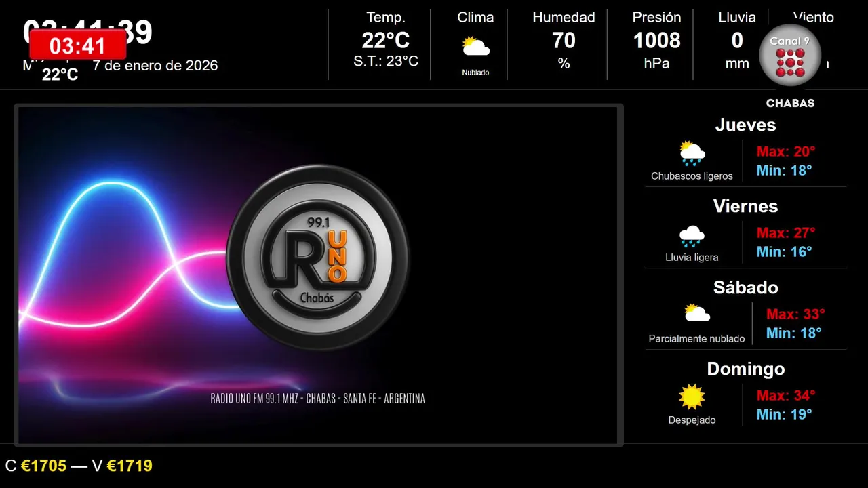Click Max: 34° for Domingo
Image resolution: width=868 pixels, height=488 pixels.
tap(786, 395)
